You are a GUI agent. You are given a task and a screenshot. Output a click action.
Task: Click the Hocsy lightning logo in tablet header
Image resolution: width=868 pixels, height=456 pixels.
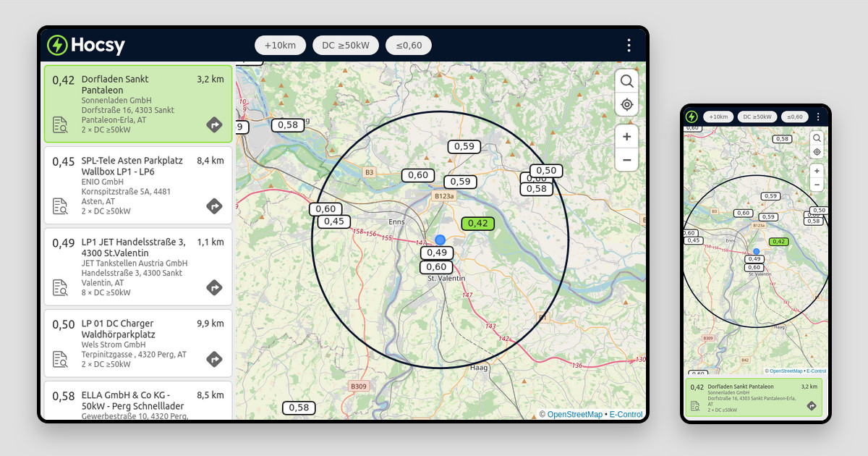tap(57, 45)
